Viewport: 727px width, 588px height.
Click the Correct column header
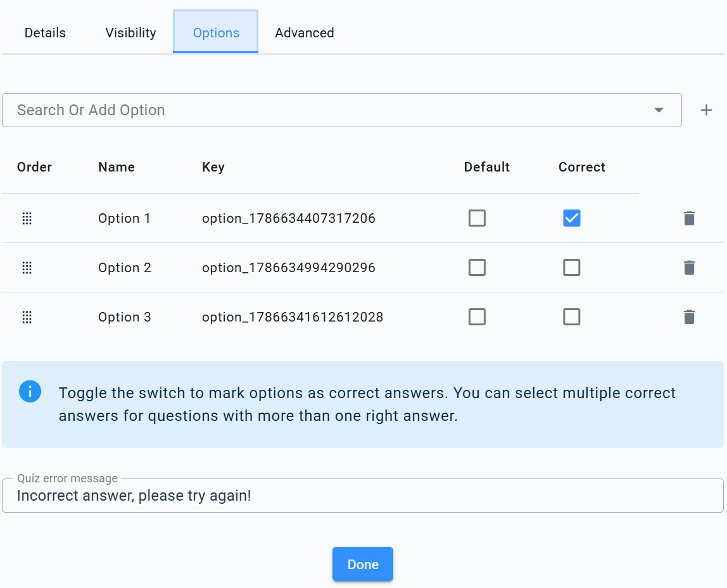(x=582, y=167)
